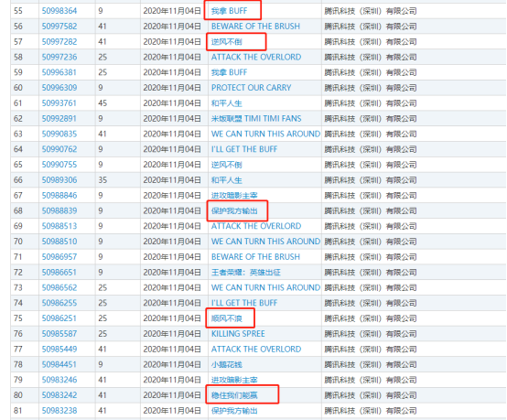Open application number 50993761

59,103
